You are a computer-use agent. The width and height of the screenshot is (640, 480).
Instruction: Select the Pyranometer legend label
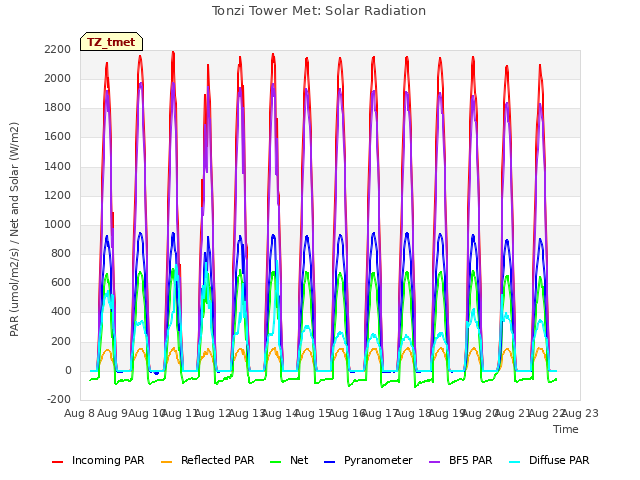click(x=378, y=460)
